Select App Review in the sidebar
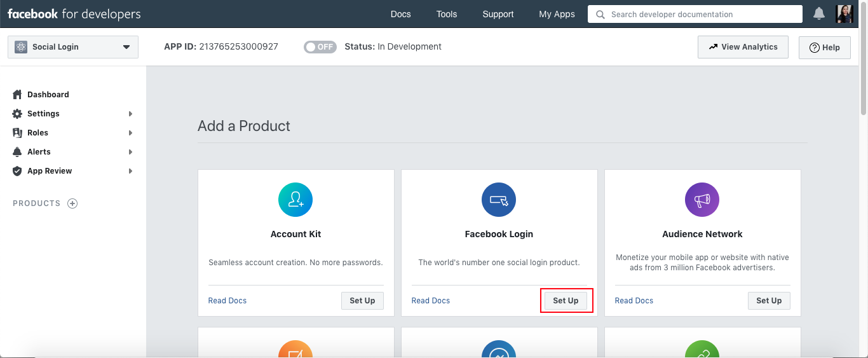Viewport: 868px width, 358px height. [x=50, y=171]
